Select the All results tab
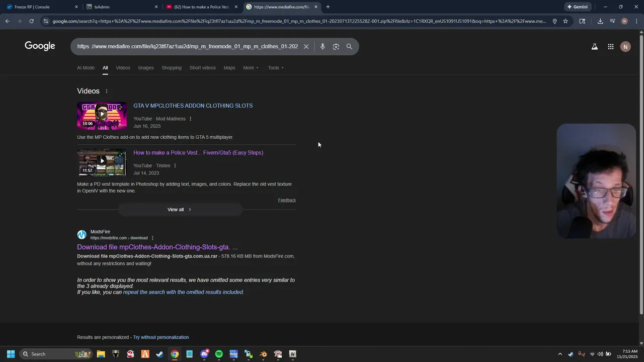This screenshot has height=362, width=644. pos(105,68)
